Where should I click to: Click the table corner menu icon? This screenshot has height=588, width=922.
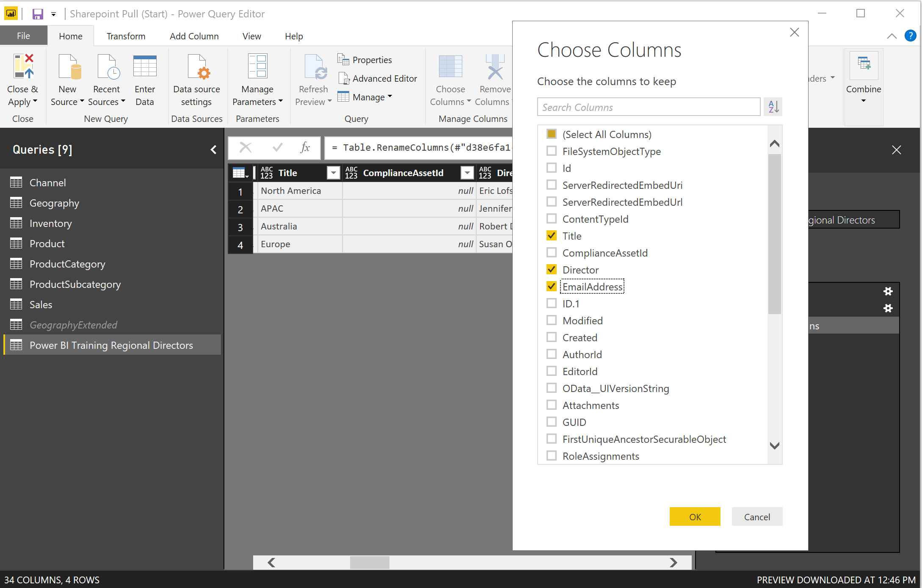(240, 173)
